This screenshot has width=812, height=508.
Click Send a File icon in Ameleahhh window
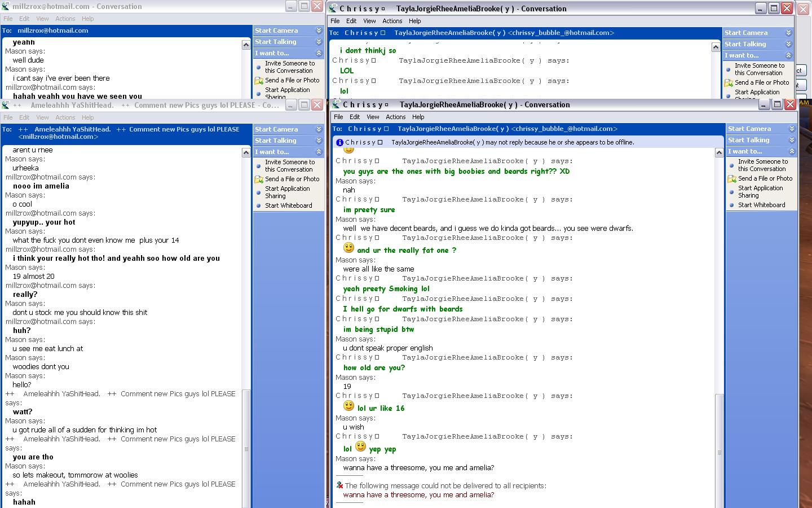click(x=259, y=179)
